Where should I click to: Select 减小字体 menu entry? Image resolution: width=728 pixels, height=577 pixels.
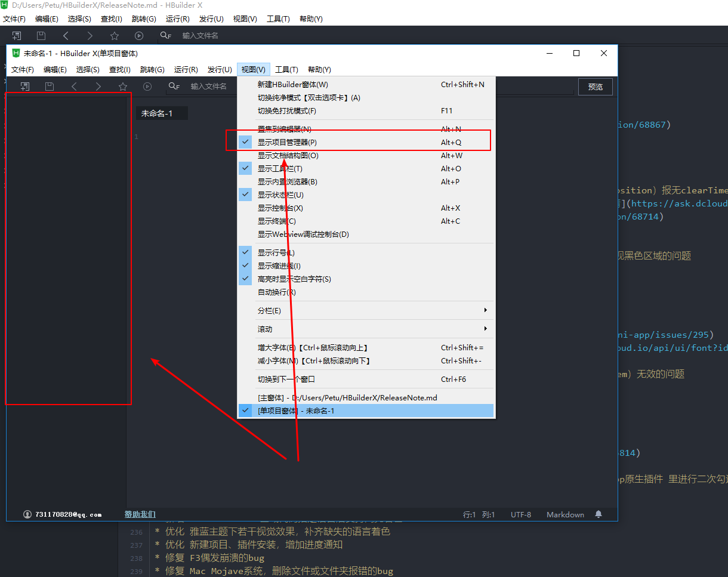366,361
